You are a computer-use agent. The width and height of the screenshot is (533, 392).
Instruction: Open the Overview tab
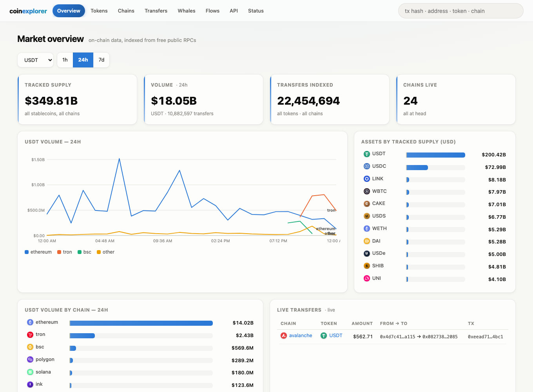click(69, 11)
